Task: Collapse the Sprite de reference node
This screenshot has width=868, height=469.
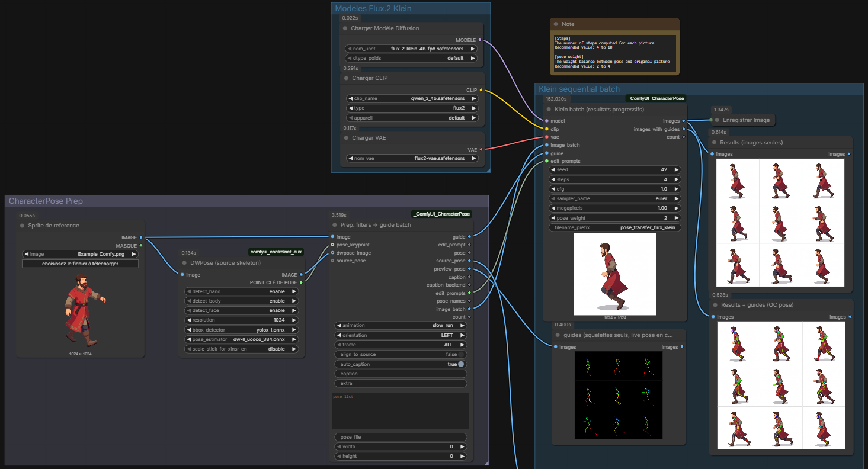Action: [x=23, y=226]
